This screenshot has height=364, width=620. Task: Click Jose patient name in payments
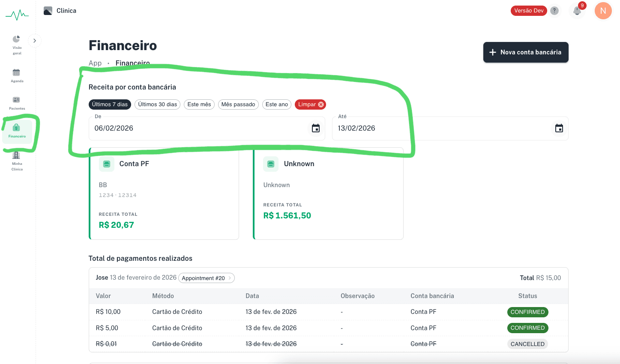click(x=102, y=277)
